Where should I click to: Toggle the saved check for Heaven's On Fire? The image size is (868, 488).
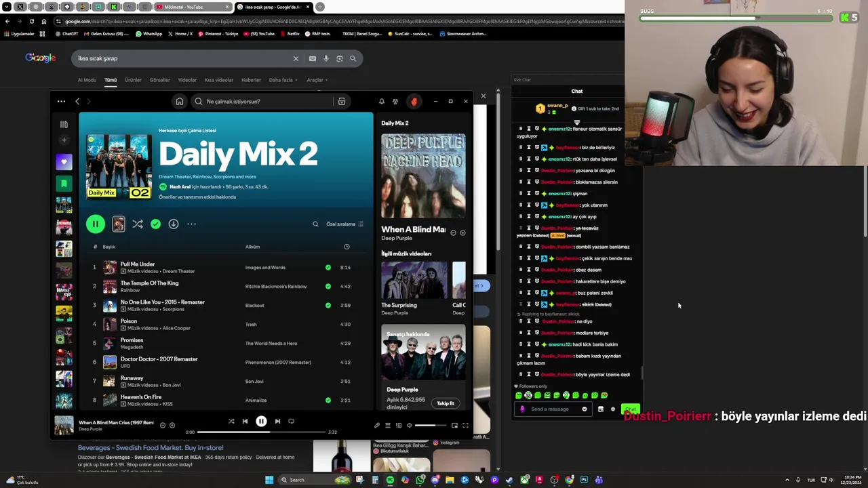pyautogui.click(x=328, y=401)
